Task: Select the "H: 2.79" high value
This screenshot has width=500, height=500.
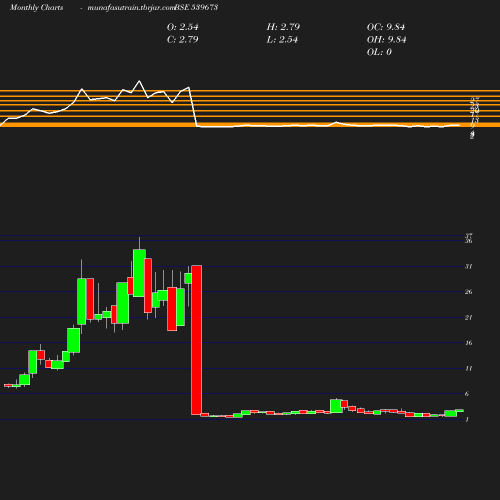Action: (x=283, y=27)
